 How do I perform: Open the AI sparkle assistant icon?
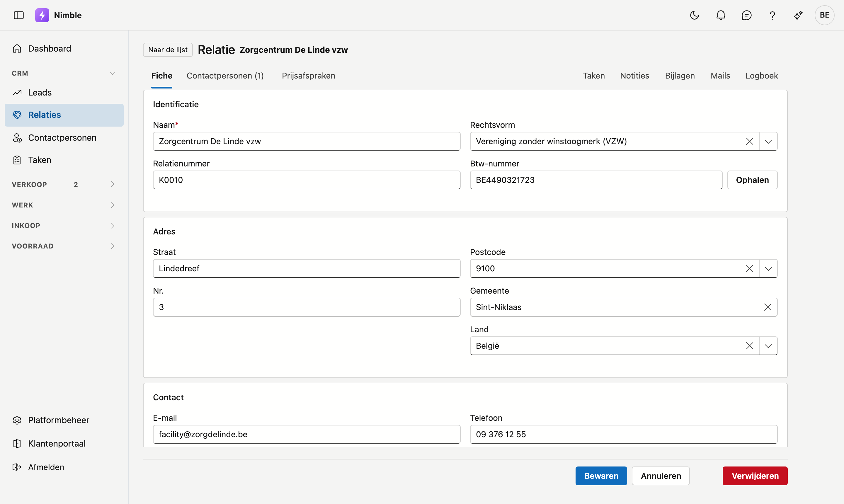[x=798, y=15]
